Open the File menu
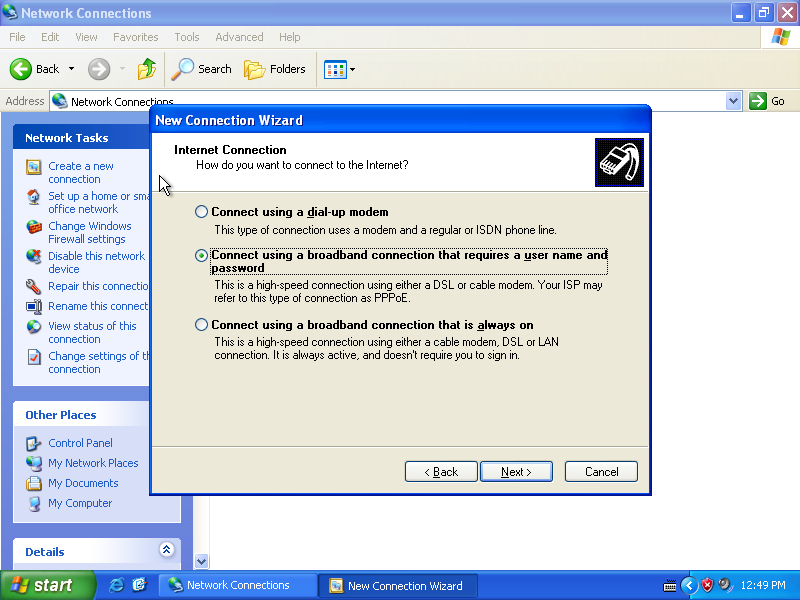The height and width of the screenshot is (600, 800). tap(17, 37)
